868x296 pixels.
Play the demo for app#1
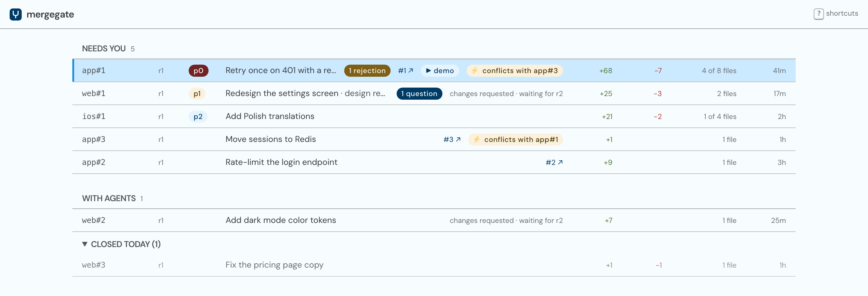440,71
